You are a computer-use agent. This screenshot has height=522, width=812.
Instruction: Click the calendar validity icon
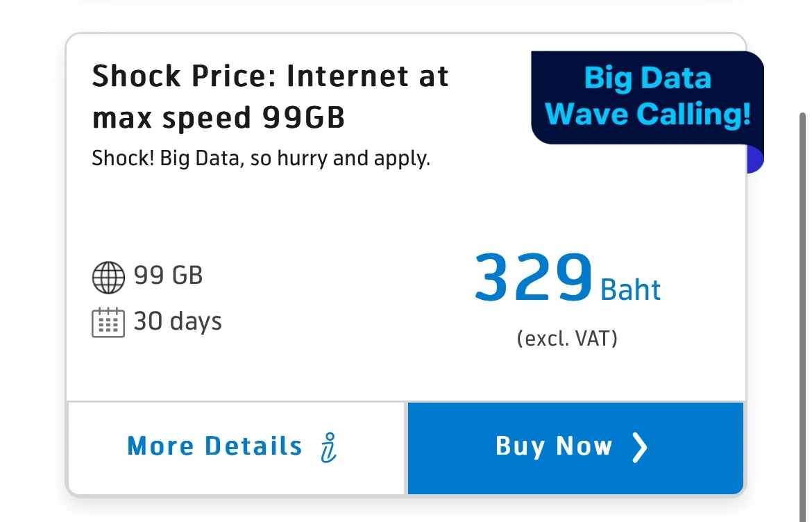(x=108, y=322)
